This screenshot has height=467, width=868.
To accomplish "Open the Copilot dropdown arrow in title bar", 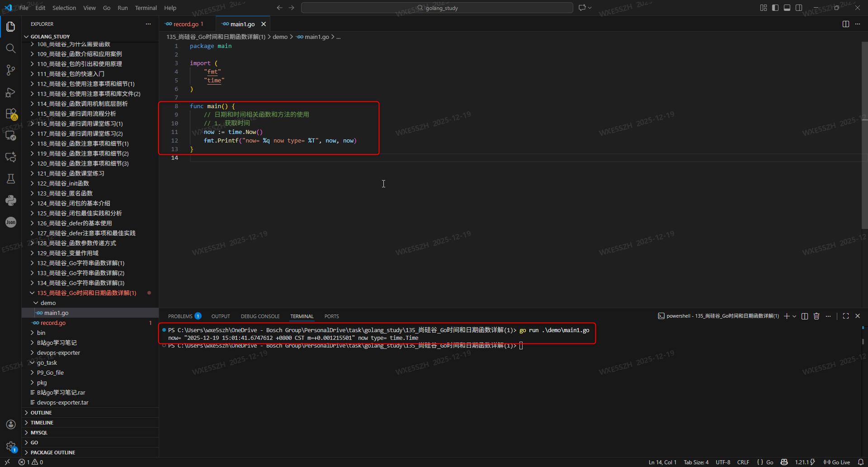I will [x=590, y=8].
